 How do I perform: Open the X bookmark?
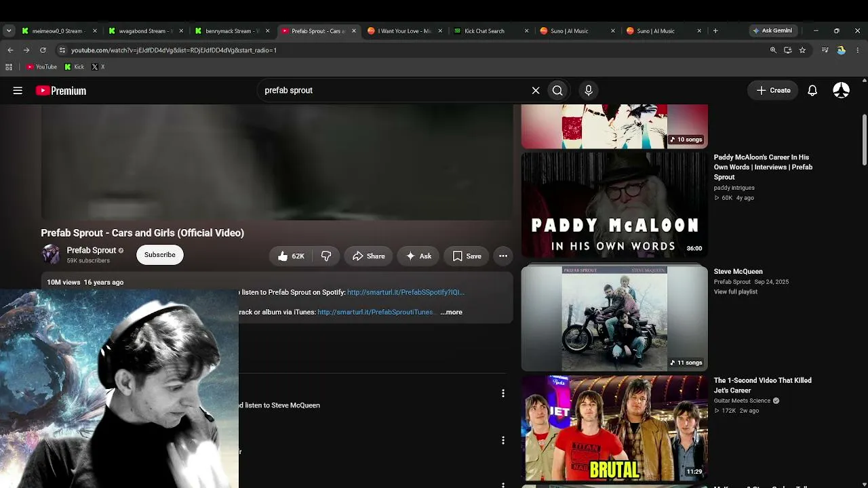tap(98, 67)
